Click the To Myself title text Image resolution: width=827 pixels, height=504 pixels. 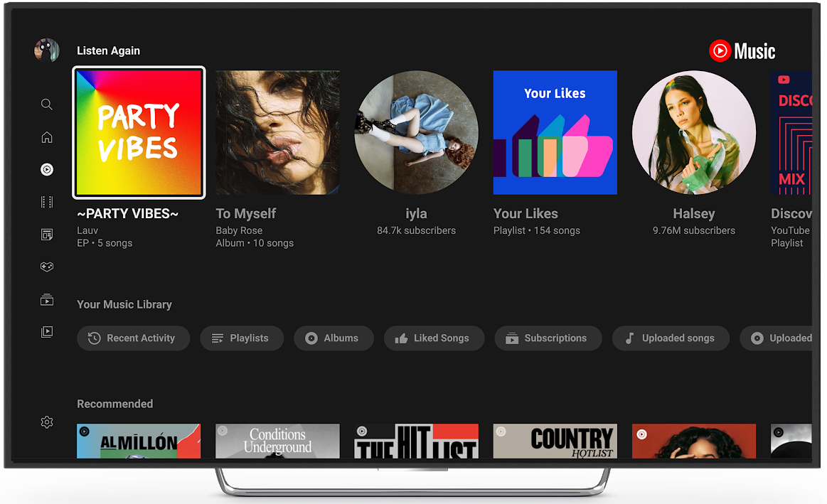[x=246, y=213]
